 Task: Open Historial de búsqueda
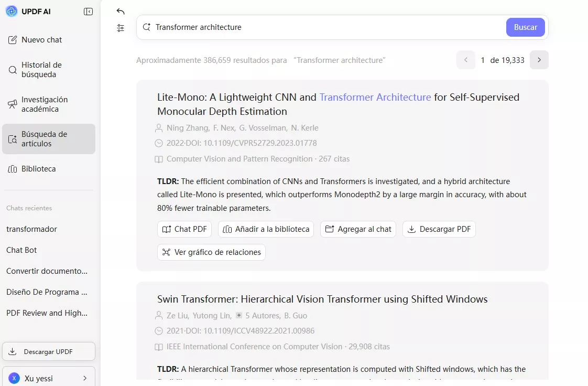click(x=41, y=70)
